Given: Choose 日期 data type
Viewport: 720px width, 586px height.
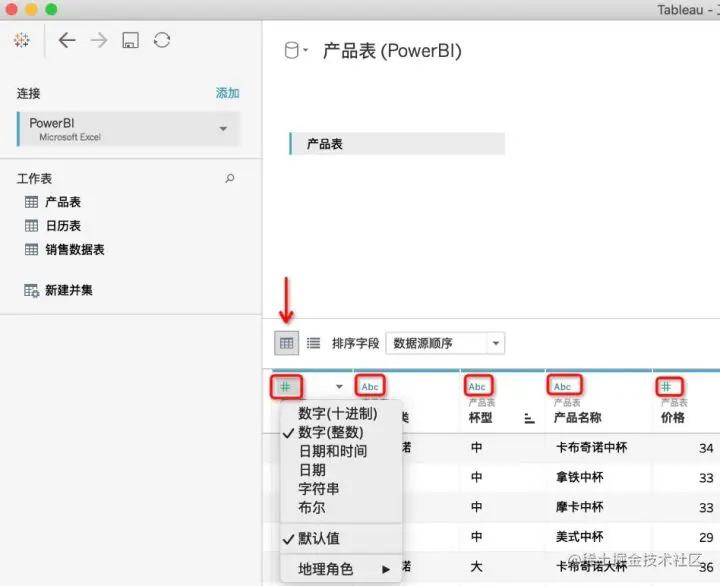Looking at the screenshot, I should 312,470.
